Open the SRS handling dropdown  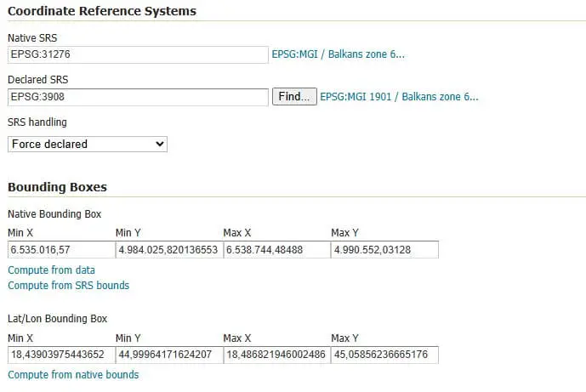click(88, 145)
